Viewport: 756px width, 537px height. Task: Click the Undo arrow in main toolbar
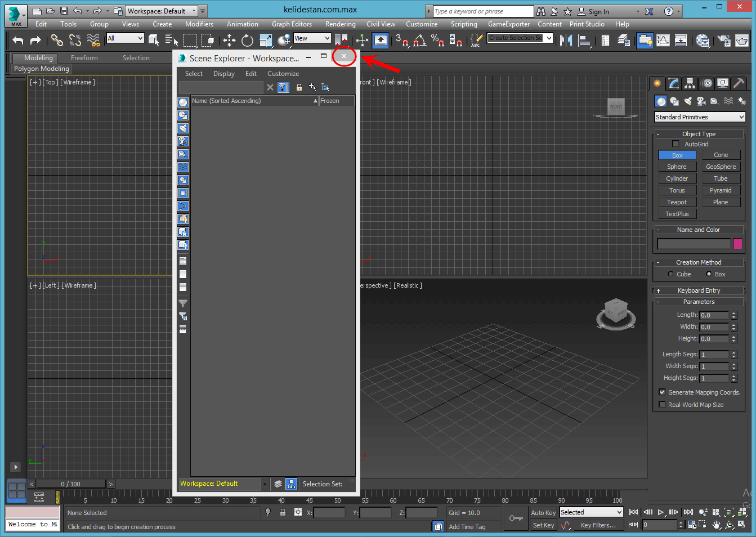[x=18, y=40]
